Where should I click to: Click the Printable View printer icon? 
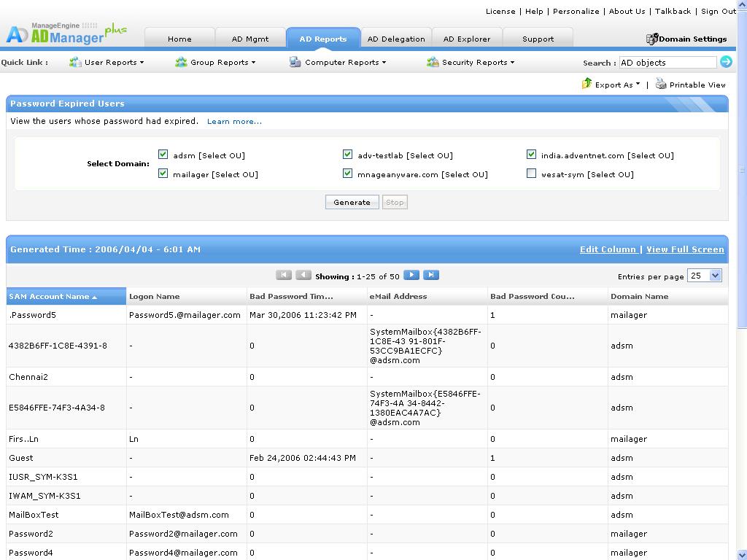[661, 84]
